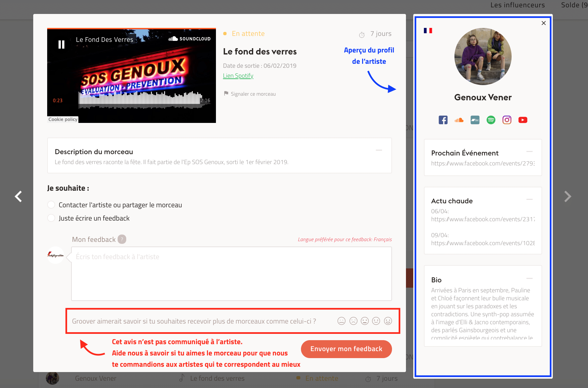The height and width of the screenshot is (388, 588).
Task: Collapse the Prochain Événement section
Action: click(530, 151)
